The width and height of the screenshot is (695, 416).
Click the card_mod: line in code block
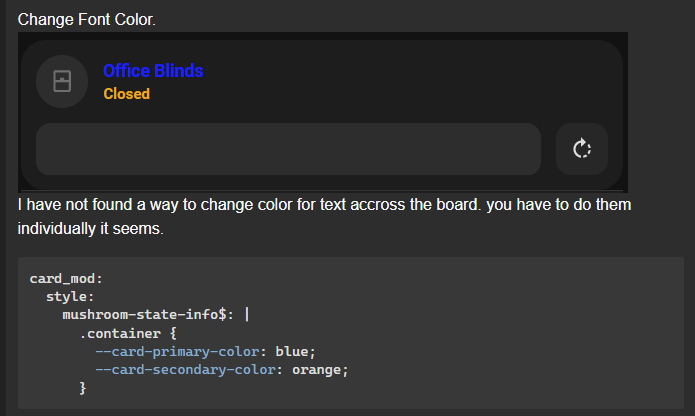coord(66,279)
